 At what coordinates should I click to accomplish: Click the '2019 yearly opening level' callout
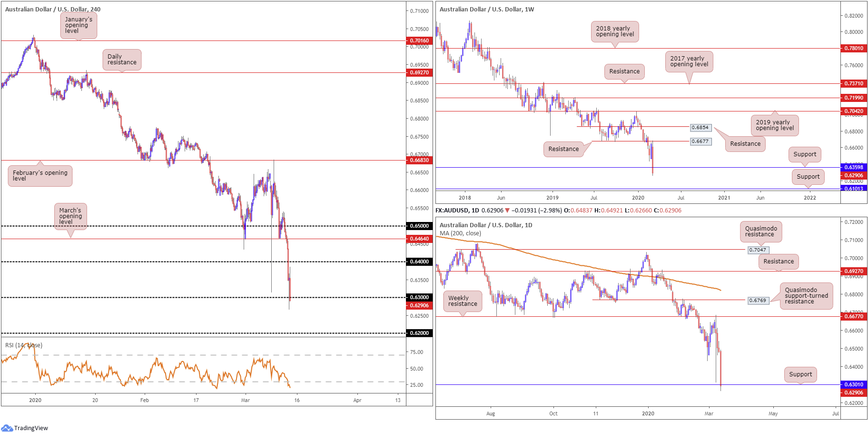775,125
